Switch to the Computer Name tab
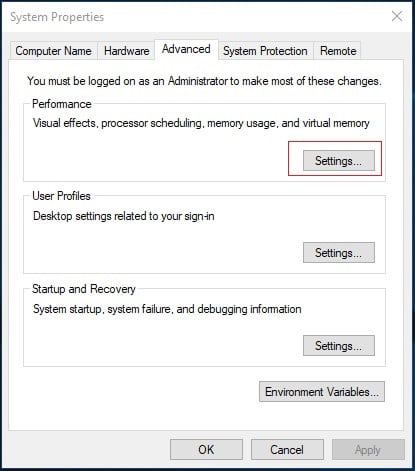Image resolution: width=415 pixels, height=471 pixels. point(53,51)
